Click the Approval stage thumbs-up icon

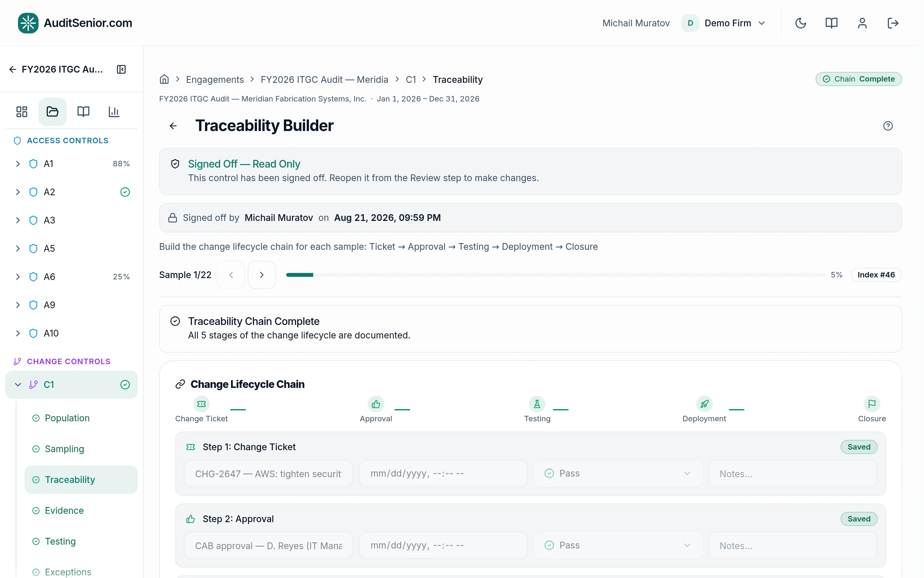point(376,404)
